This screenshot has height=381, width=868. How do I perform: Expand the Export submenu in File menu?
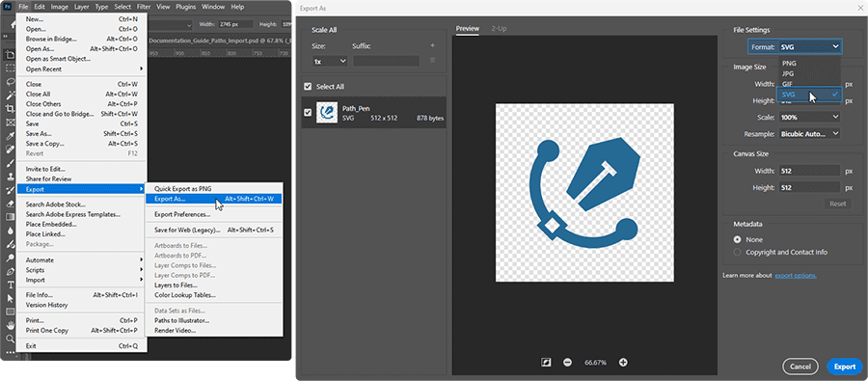tap(82, 189)
